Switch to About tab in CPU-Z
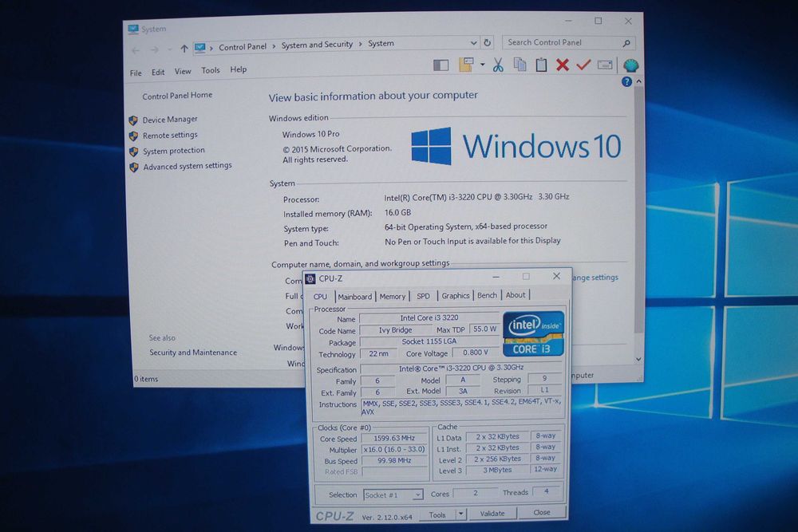 click(516, 294)
